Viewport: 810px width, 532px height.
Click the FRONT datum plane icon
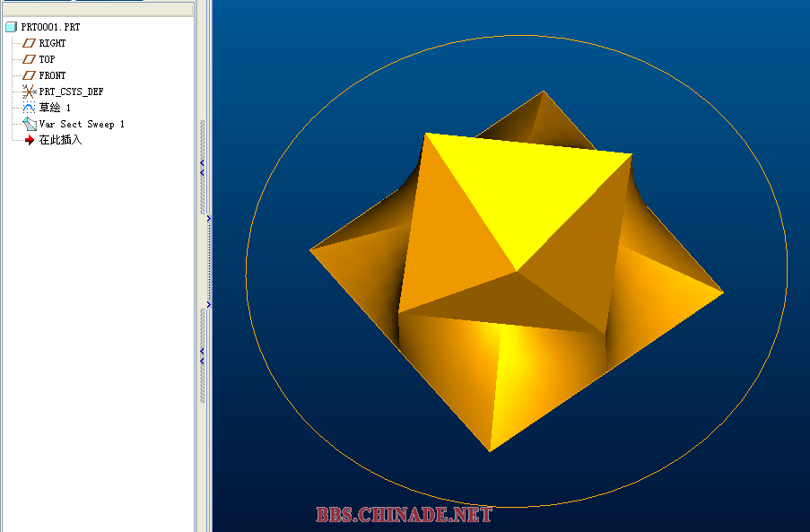coord(29,75)
